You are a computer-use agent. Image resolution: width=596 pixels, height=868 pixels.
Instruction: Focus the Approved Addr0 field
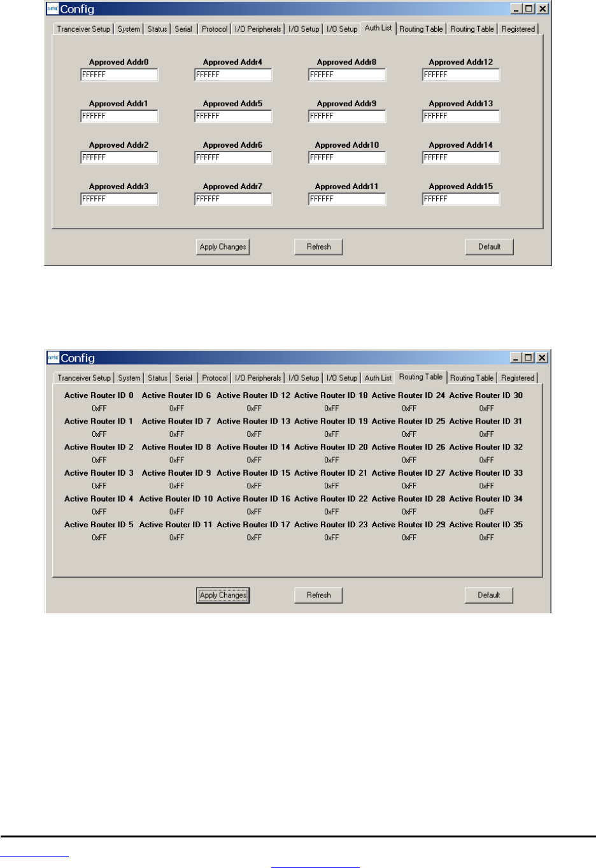(x=119, y=75)
